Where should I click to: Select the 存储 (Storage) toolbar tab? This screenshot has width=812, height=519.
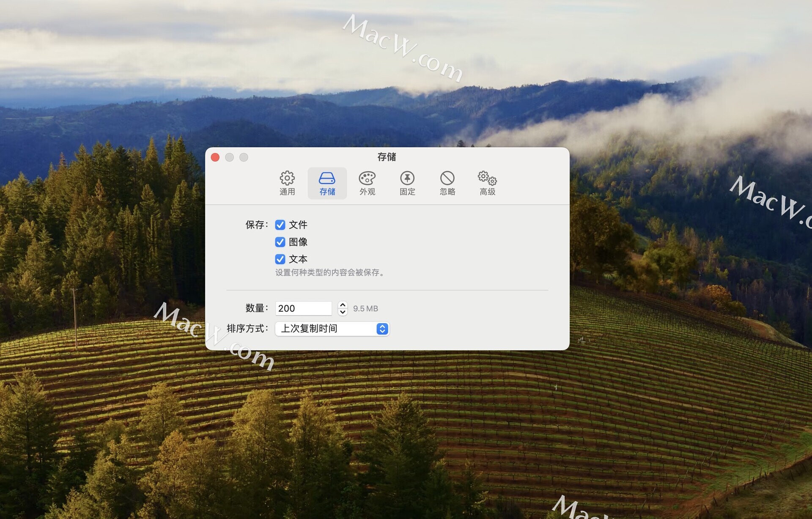click(x=327, y=183)
